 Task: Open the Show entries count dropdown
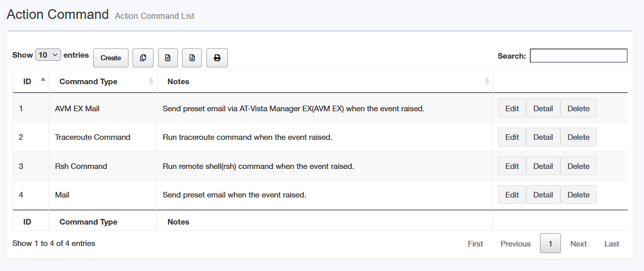pyautogui.click(x=48, y=55)
